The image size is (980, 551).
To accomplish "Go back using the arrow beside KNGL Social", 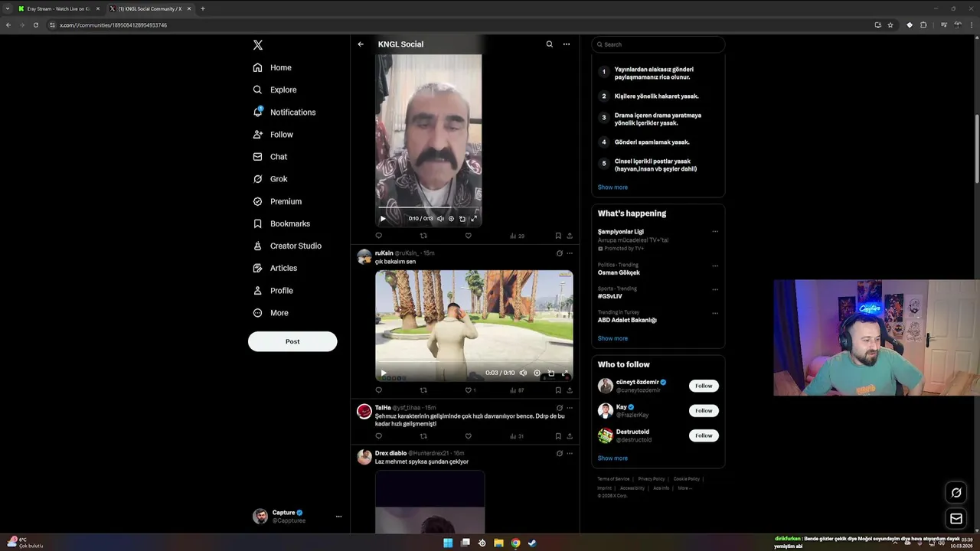I will (x=361, y=44).
